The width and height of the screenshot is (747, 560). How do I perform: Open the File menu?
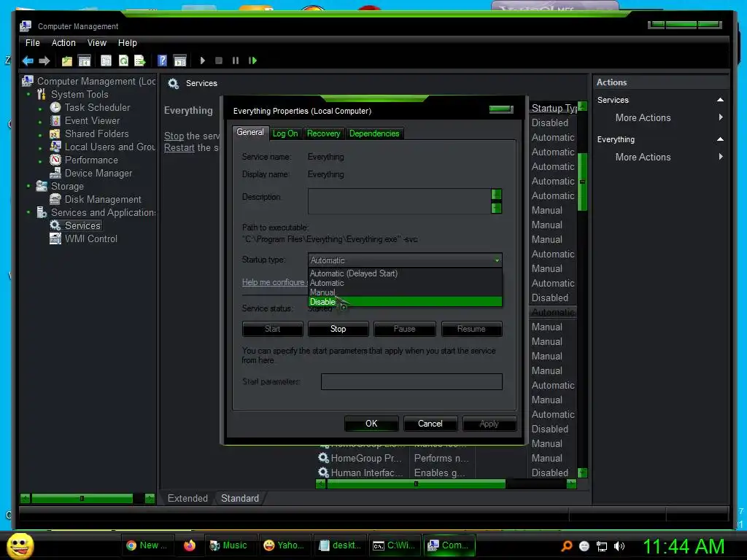click(32, 43)
